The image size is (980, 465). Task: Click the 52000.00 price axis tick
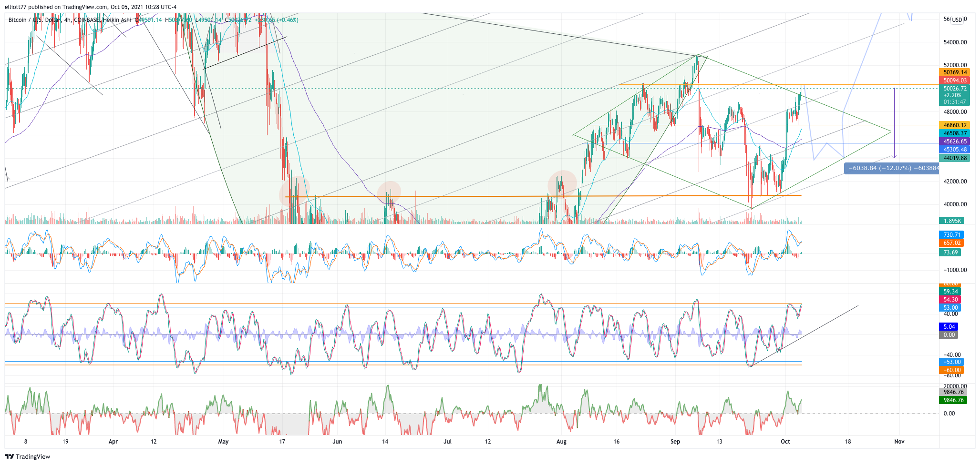coord(955,65)
